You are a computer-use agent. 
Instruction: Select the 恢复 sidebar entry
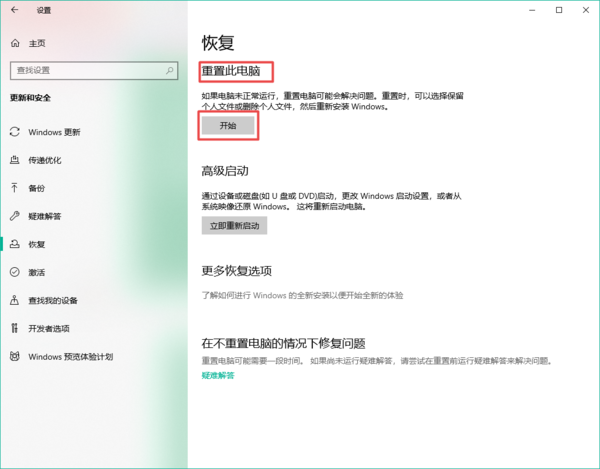pyautogui.click(x=37, y=244)
